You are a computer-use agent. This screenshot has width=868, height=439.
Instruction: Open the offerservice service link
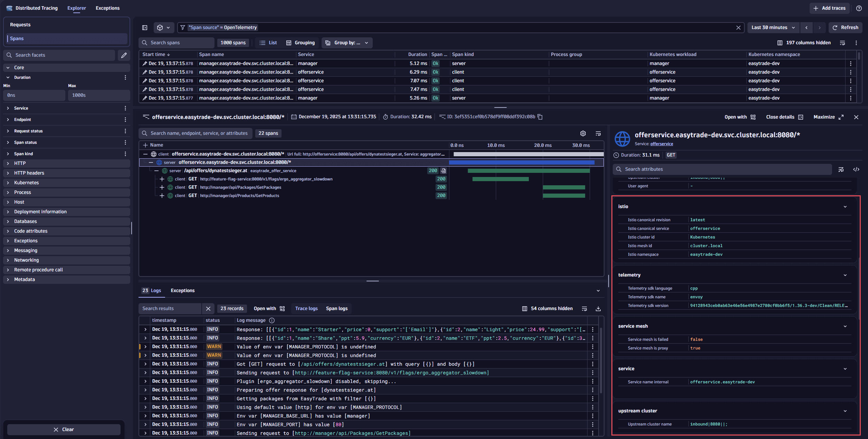661,144
